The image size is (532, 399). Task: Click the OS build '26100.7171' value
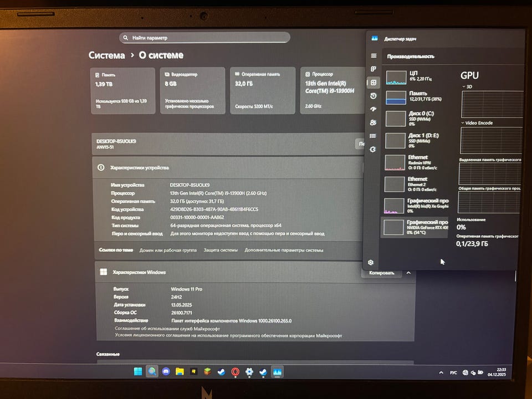point(182,313)
